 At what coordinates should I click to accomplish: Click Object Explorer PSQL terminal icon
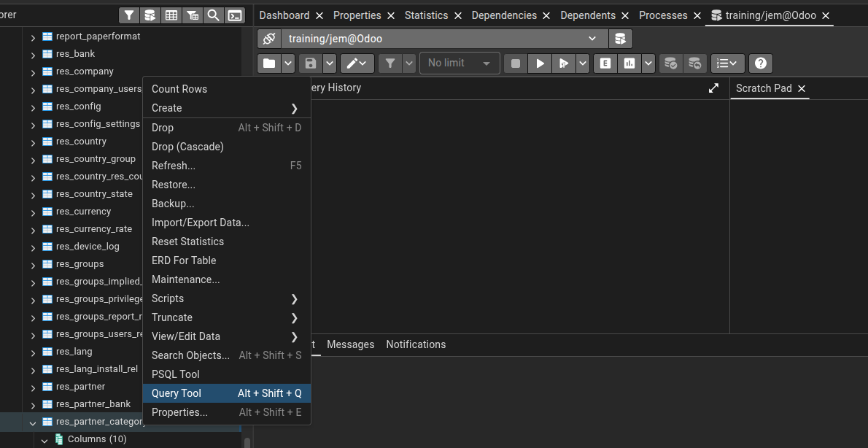(236, 15)
